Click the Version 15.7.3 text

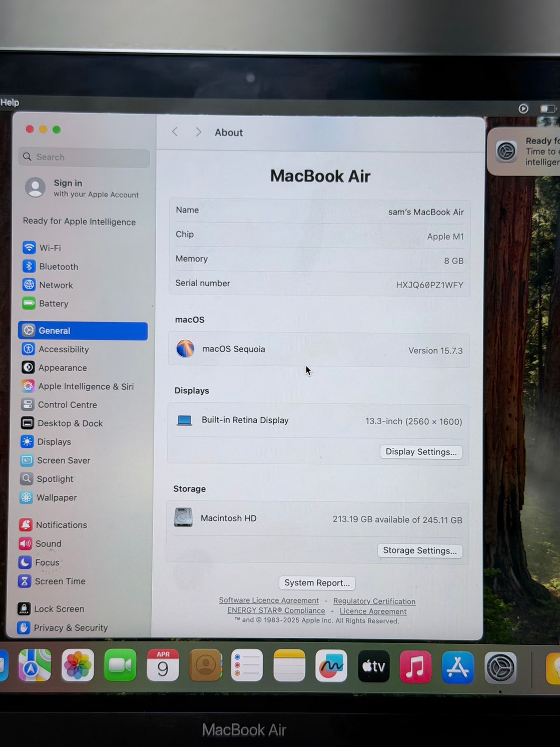[435, 351]
